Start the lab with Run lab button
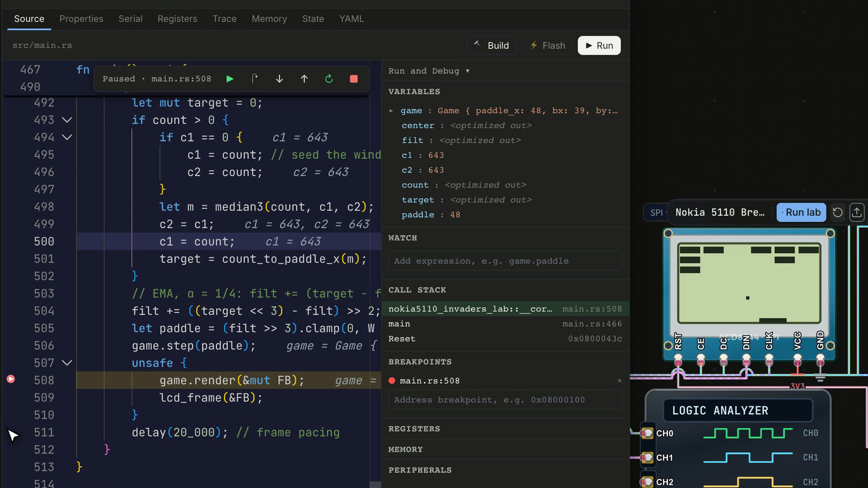Viewport: 868px width, 488px height. point(801,213)
